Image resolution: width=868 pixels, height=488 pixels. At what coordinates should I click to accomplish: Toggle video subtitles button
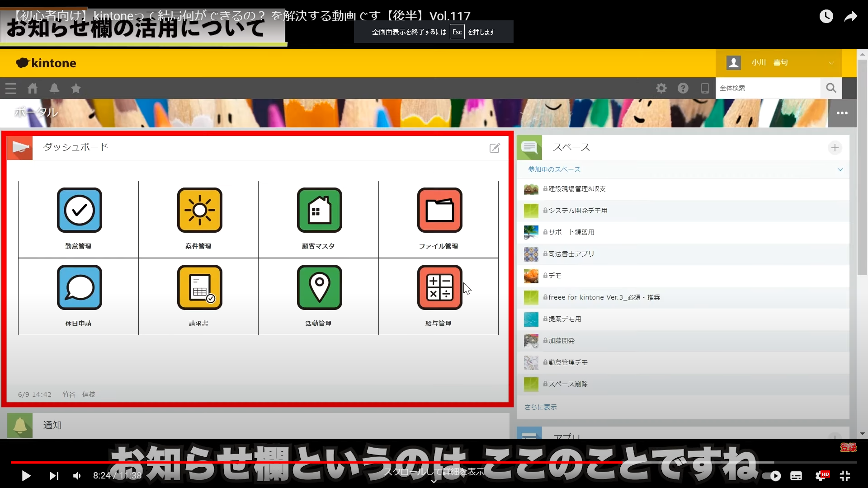pos(796,476)
